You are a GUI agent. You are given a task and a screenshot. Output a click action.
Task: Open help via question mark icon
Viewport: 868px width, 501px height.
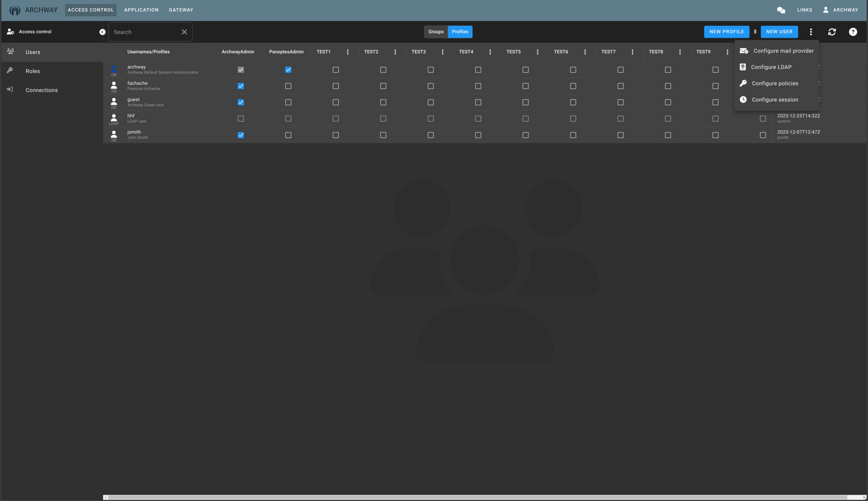[x=853, y=32]
